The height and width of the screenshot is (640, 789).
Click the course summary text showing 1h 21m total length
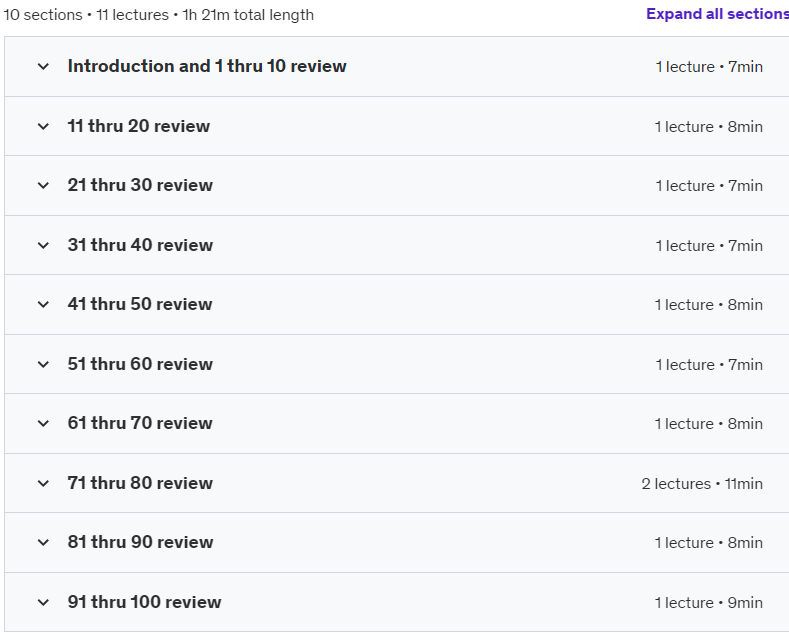coord(159,15)
